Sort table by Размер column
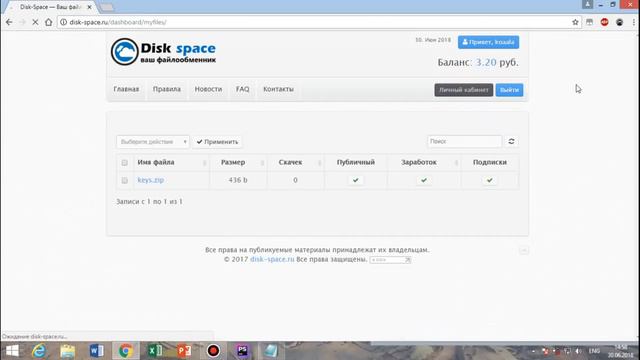 [x=238, y=162]
